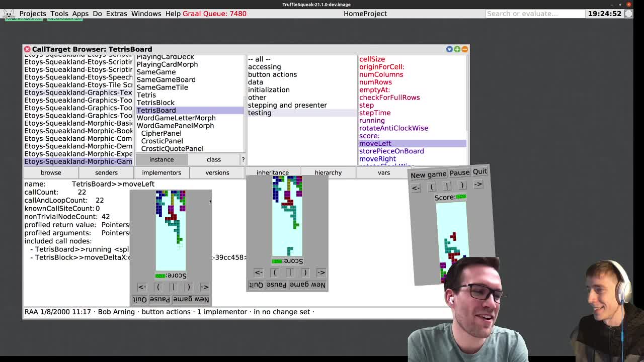644x362 pixels.
Task: Open the Do menu
Action: (97, 14)
